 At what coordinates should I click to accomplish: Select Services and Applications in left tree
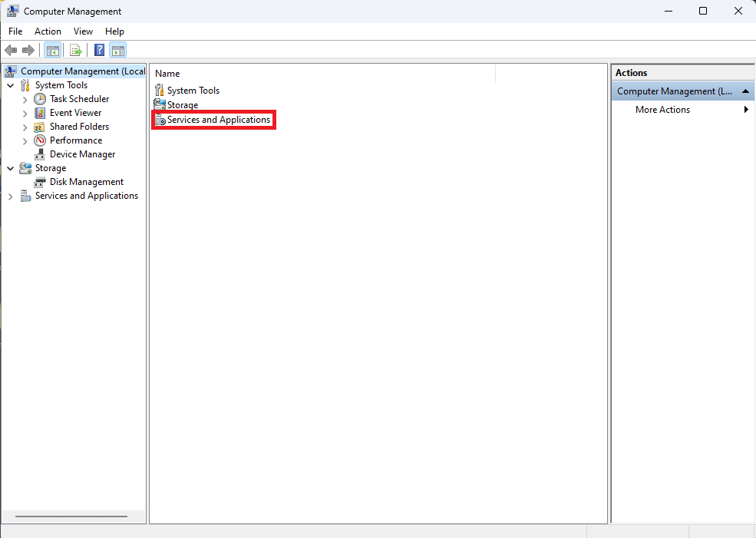pyautogui.click(x=87, y=196)
